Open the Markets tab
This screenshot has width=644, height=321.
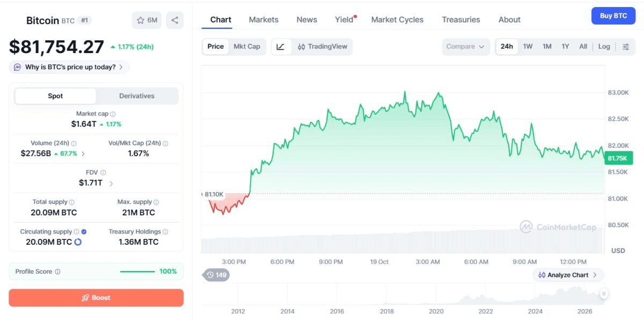[x=264, y=20]
